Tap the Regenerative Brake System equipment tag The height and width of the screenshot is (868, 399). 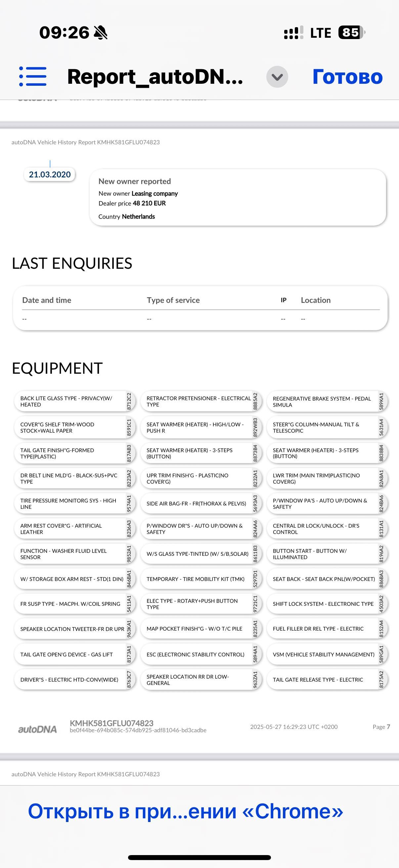[327, 402]
